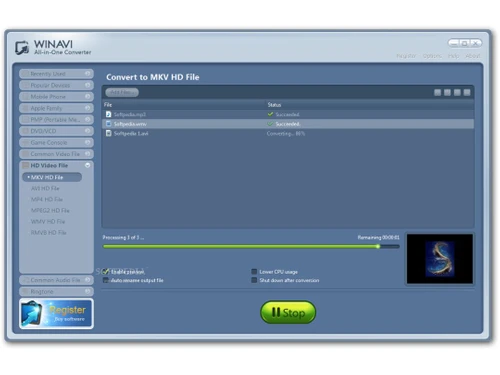Select WMV HD File format
The image size is (500, 375).
[48, 221]
